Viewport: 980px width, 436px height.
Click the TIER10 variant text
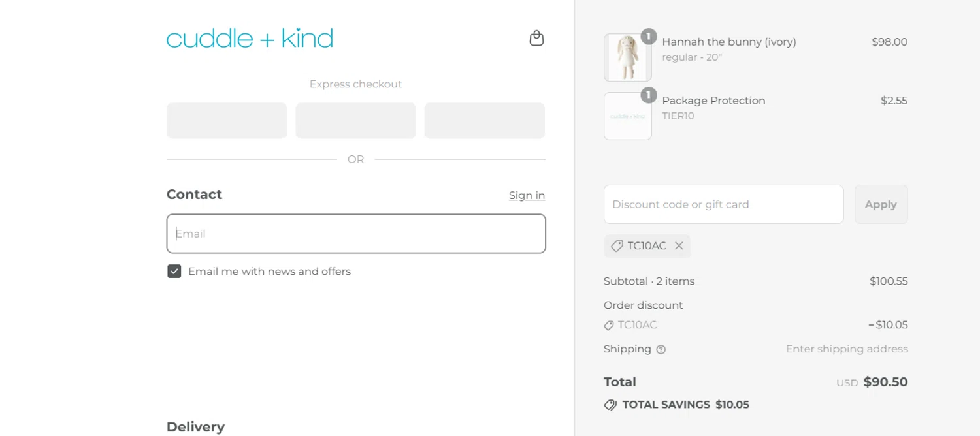coord(678,116)
